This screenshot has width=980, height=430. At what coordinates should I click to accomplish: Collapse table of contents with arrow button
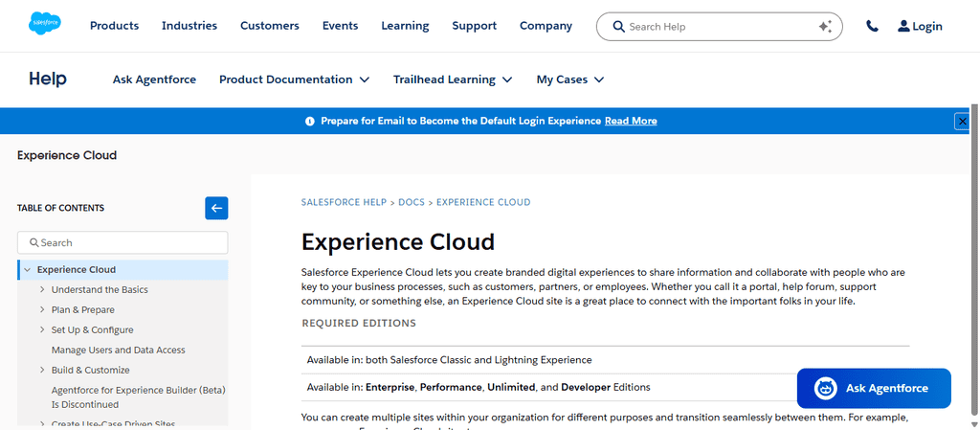pos(216,208)
